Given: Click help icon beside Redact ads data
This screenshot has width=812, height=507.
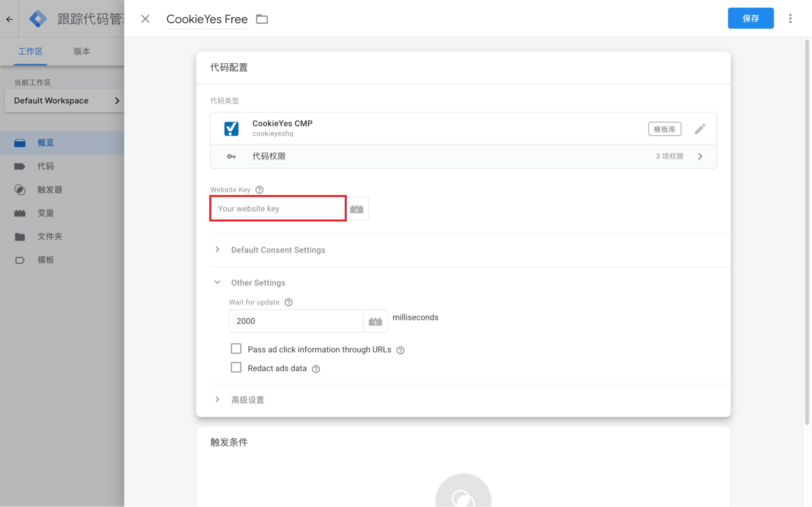Looking at the screenshot, I should (x=316, y=369).
